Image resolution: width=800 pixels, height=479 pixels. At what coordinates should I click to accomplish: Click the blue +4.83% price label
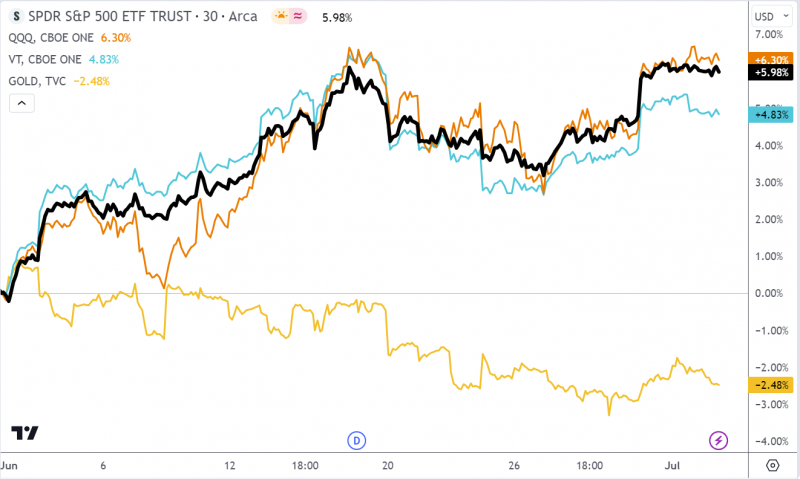pos(771,114)
